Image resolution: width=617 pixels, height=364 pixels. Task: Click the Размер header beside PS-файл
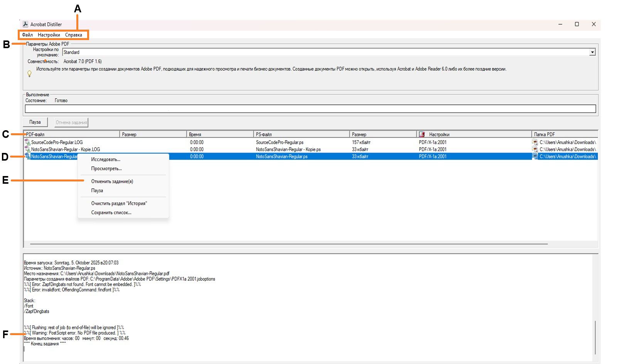click(383, 134)
